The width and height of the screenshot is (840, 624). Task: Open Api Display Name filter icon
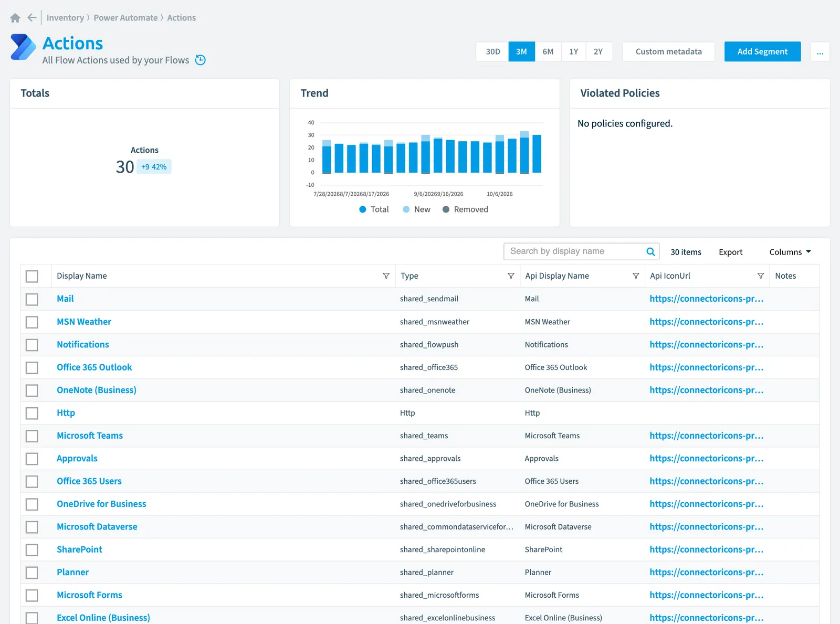(636, 276)
